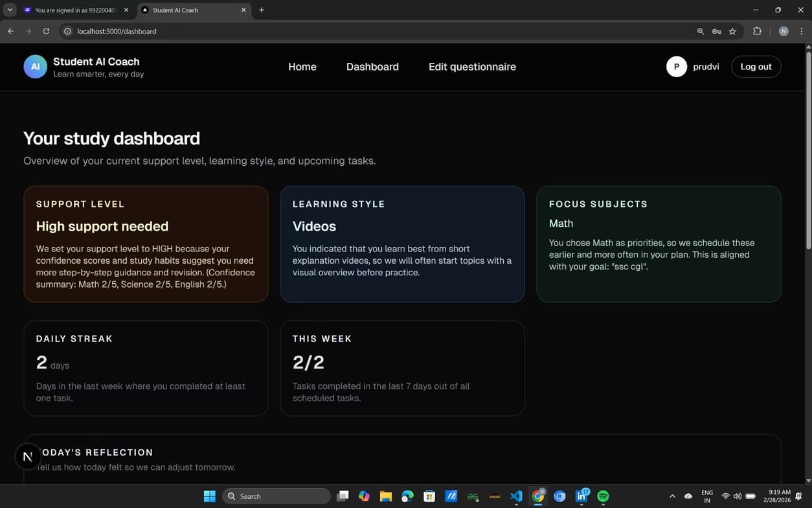Click the prudvi profile avatar

click(676, 67)
